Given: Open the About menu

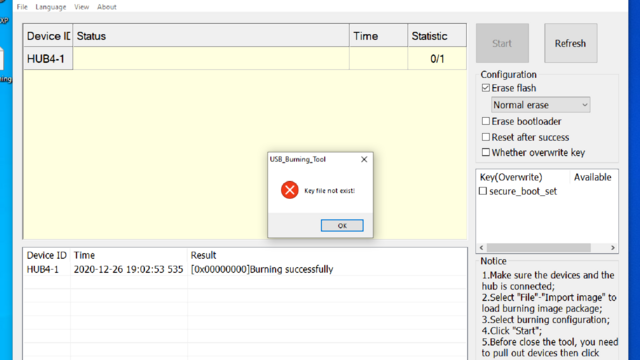Looking at the screenshot, I should [x=107, y=7].
